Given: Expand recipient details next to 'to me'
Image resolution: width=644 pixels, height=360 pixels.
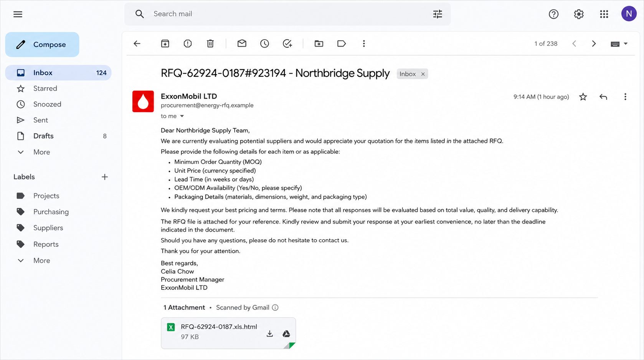Looking at the screenshot, I should point(182,116).
